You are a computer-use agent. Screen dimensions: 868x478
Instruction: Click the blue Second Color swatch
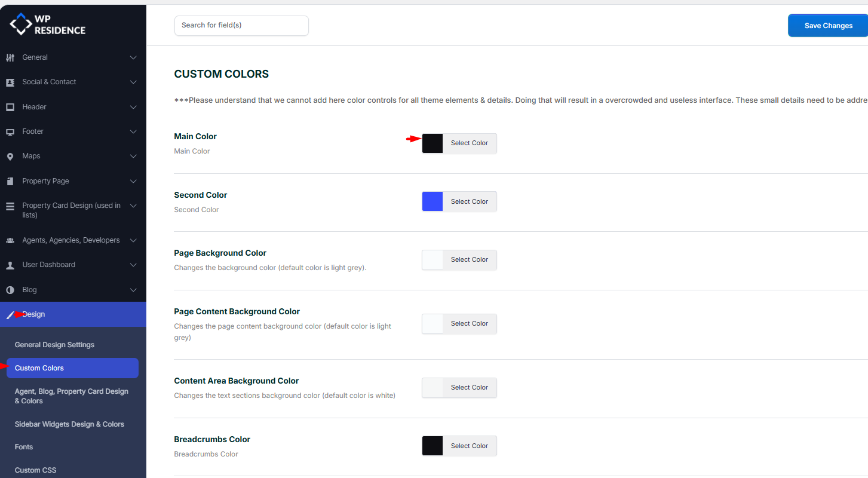pos(433,201)
